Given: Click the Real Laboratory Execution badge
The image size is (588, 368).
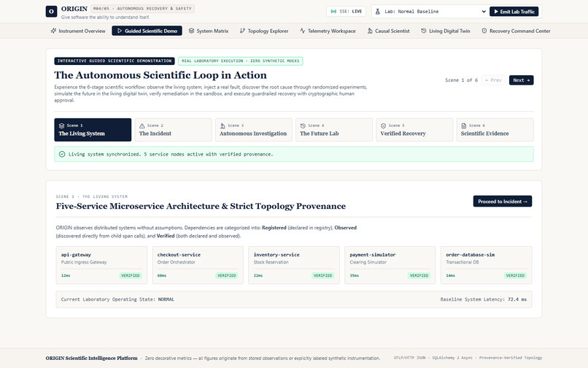Looking at the screenshot, I should [240, 61].
